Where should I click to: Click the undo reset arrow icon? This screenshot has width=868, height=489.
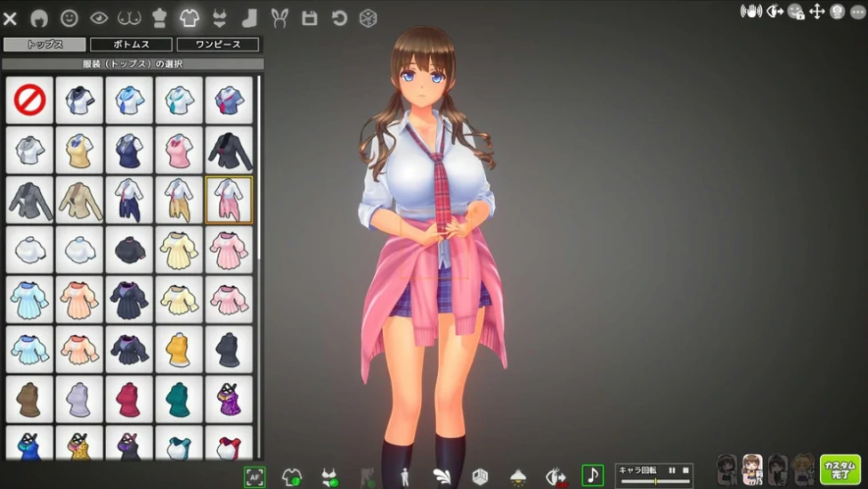(339, 19)
